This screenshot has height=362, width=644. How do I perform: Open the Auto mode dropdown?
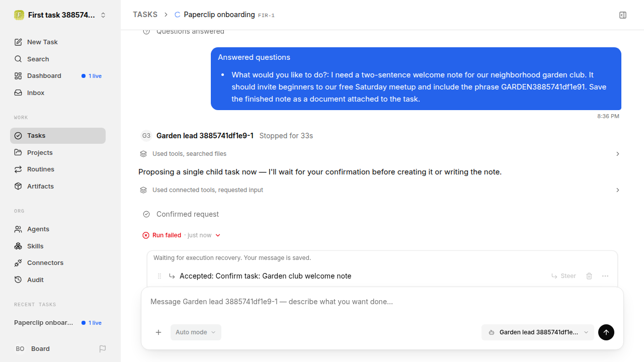click(x=196, y=332)
